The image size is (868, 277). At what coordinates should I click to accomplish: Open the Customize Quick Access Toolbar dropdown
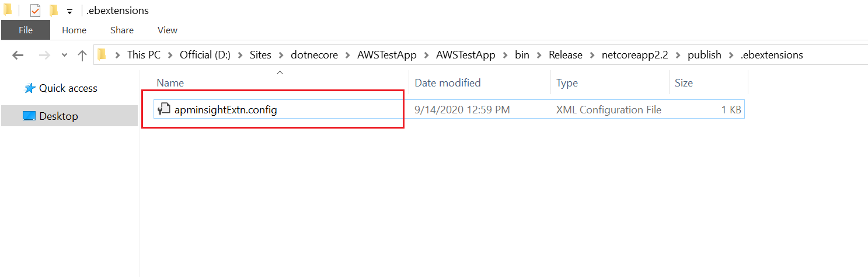click(x=69, y=11)
